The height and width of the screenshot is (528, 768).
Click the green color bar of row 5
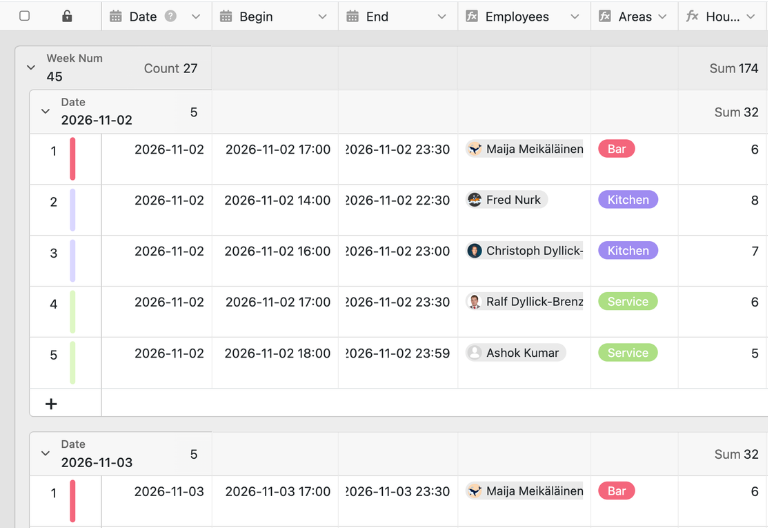[72, 362]
